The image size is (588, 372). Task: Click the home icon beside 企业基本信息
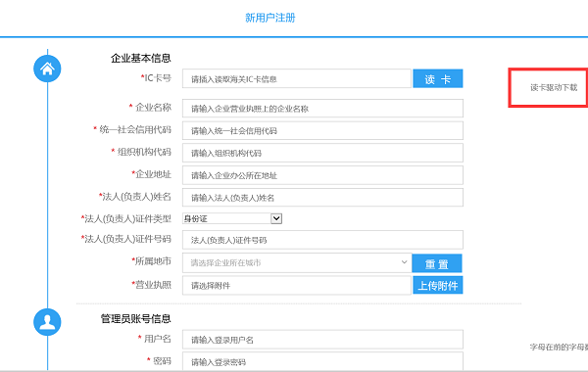47,69
